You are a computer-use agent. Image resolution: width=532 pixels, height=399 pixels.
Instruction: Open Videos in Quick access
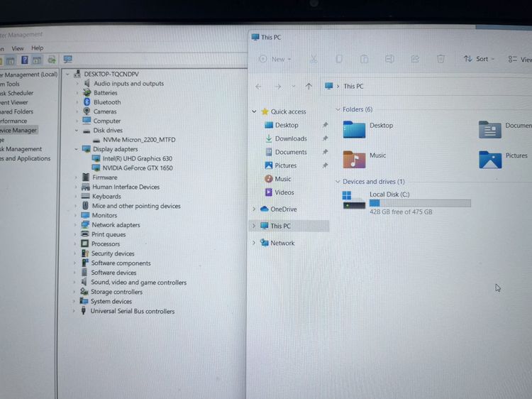(284, 192)
